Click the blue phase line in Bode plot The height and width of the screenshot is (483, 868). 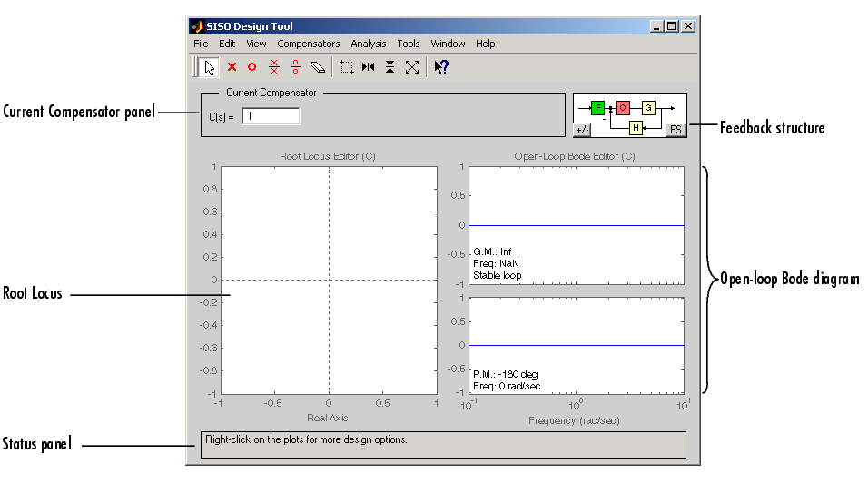pos(577,345)
